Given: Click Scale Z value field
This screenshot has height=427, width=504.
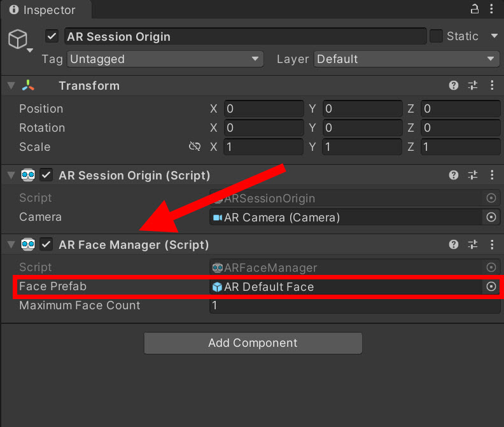Looking at the screenshot, I should click(461, 147).
